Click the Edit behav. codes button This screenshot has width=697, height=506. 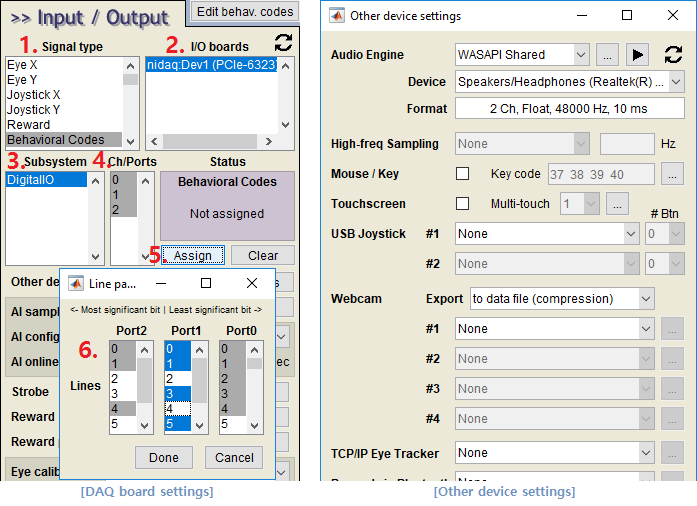tap(245, 12)
